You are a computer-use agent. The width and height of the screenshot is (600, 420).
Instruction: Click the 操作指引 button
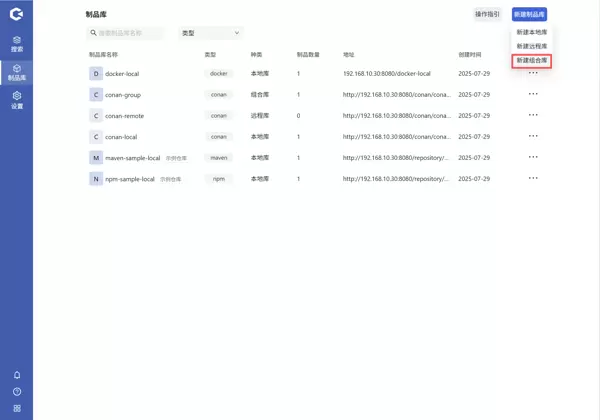[487, 14]
